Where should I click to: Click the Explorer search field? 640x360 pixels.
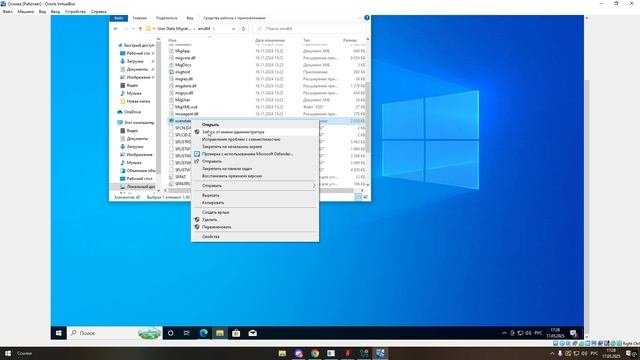pos(310,29)
